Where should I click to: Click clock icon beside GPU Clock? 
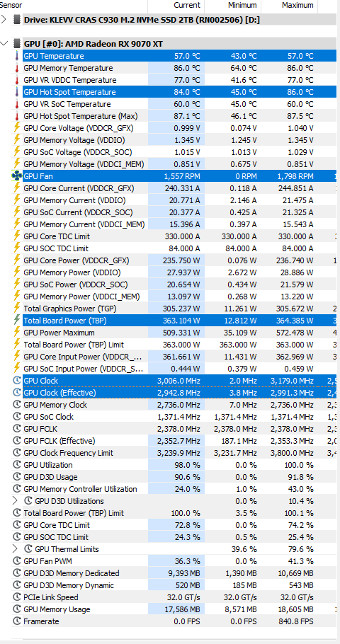17,381
